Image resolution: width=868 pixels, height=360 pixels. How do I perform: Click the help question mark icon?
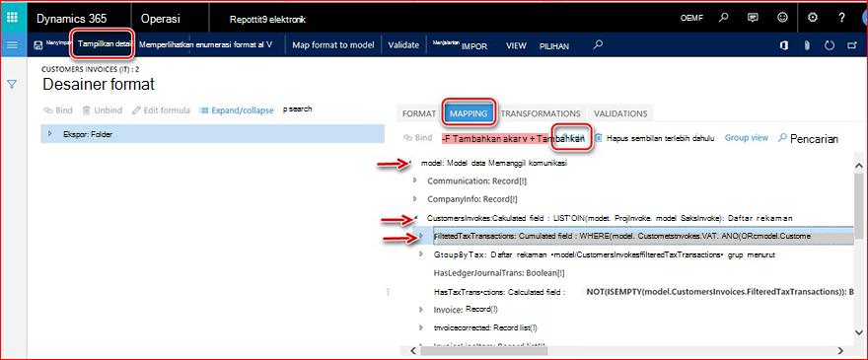point(841,17)
